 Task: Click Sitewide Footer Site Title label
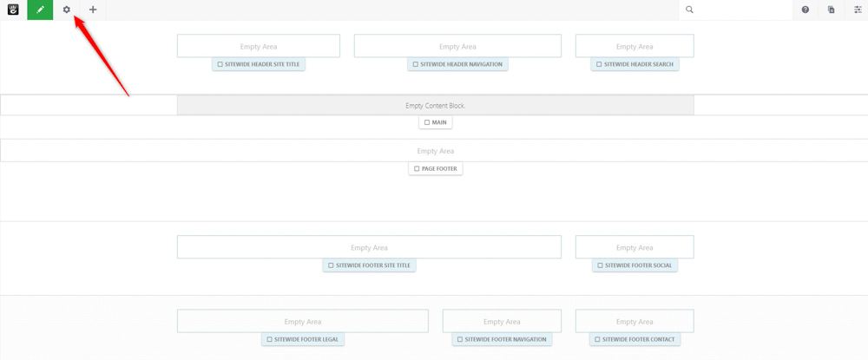click(370, 265)
